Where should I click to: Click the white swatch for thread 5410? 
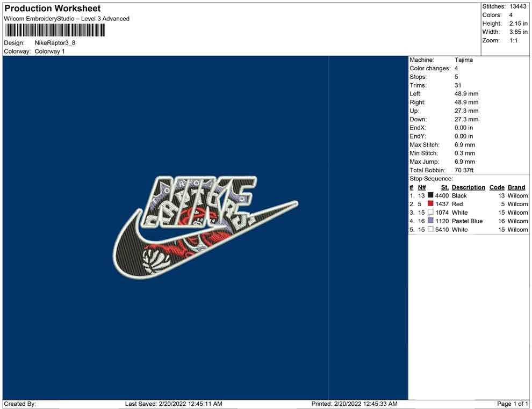click(430, 229)
